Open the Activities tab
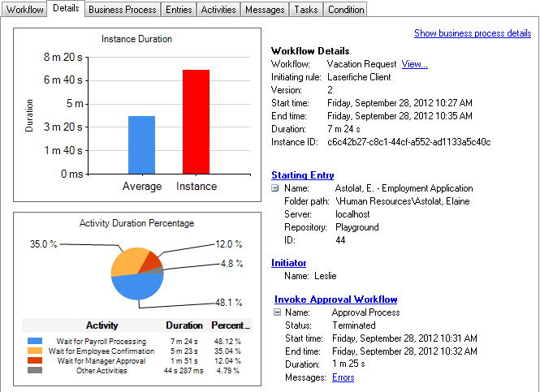Screen dimensions: 540x392 218,10
